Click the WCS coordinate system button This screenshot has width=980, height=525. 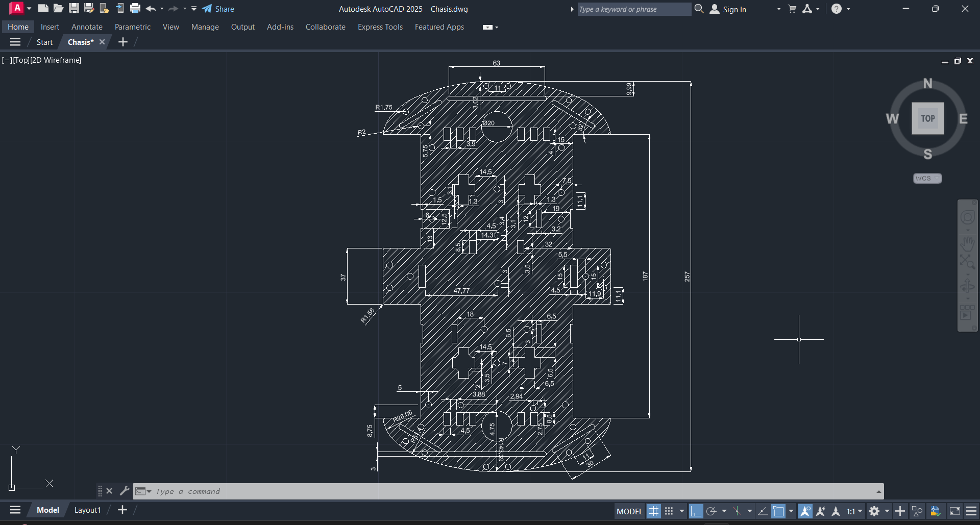[x=927, y=178]
